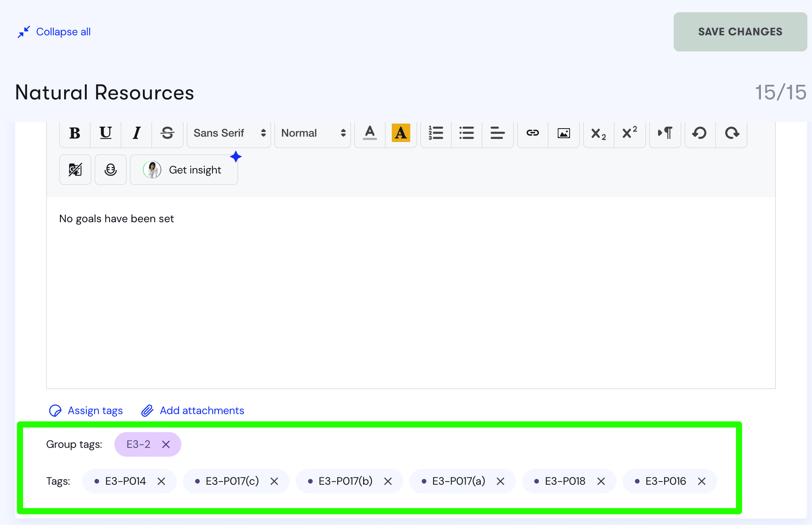Undo the last edit
The image size is (812, 525).
pos(700,133)
